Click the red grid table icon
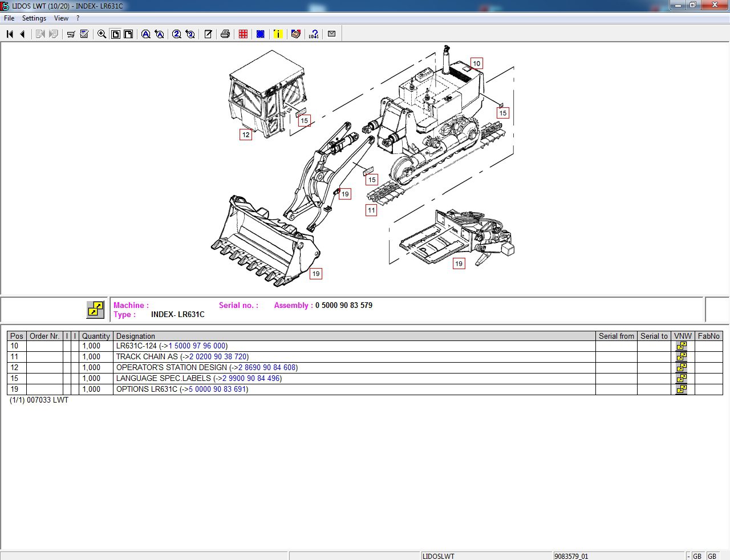 pyautogui.click(x=242, y=34)
